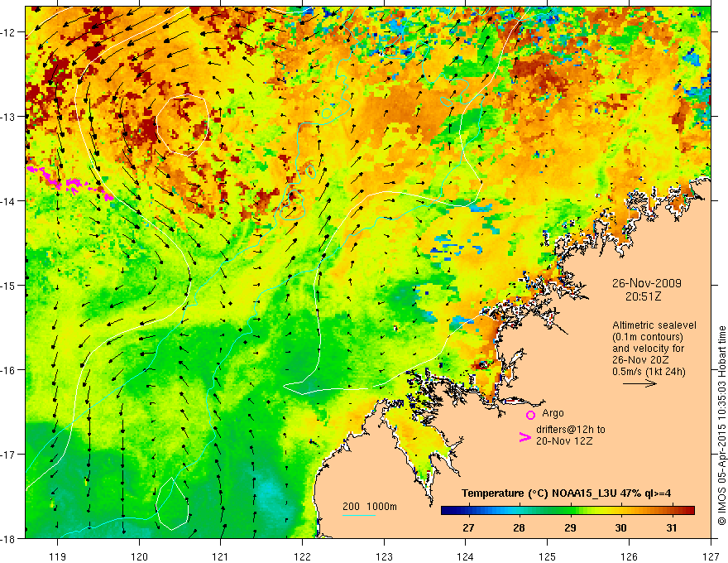Click longitude axis label 119
728x563 pixels.
point(58,556)
